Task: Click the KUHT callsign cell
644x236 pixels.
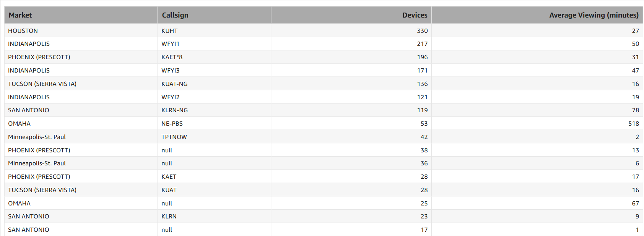Action: coord(169,31)
